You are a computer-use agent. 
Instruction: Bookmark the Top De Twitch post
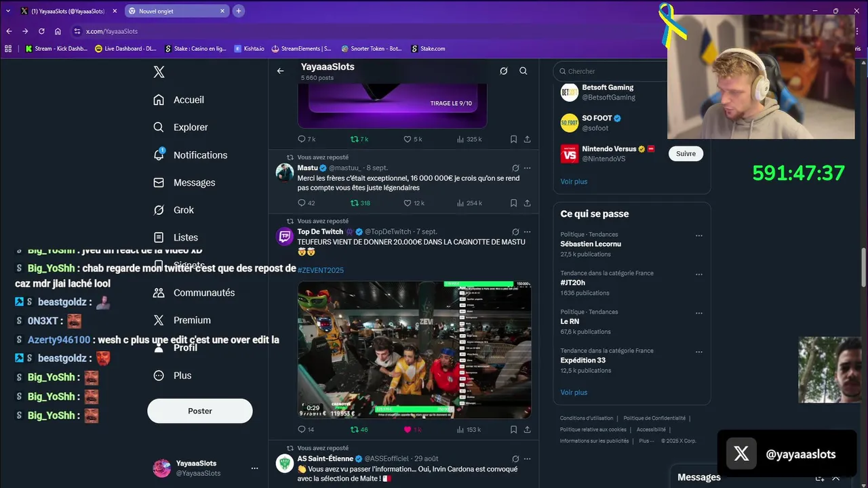[x=513, y=429]
